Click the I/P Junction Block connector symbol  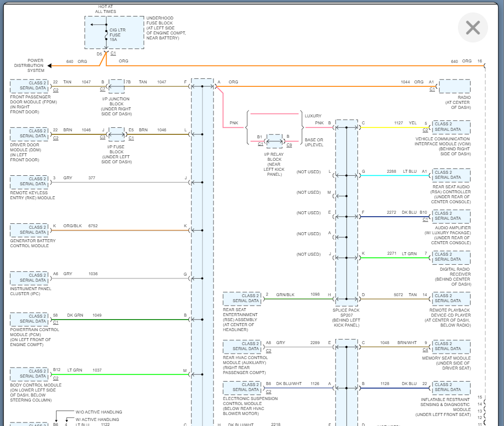tap(116, 86)
